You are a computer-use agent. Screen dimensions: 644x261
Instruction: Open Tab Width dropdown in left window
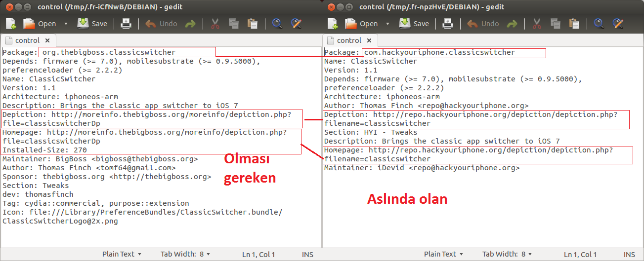(185, 254)
